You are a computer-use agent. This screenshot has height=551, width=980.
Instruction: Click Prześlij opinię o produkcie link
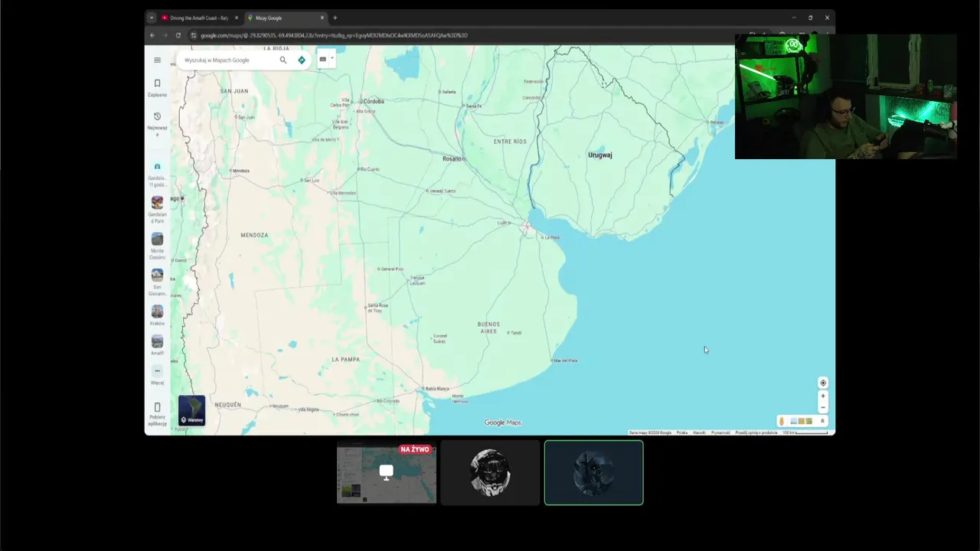click(x=756, y=432)
